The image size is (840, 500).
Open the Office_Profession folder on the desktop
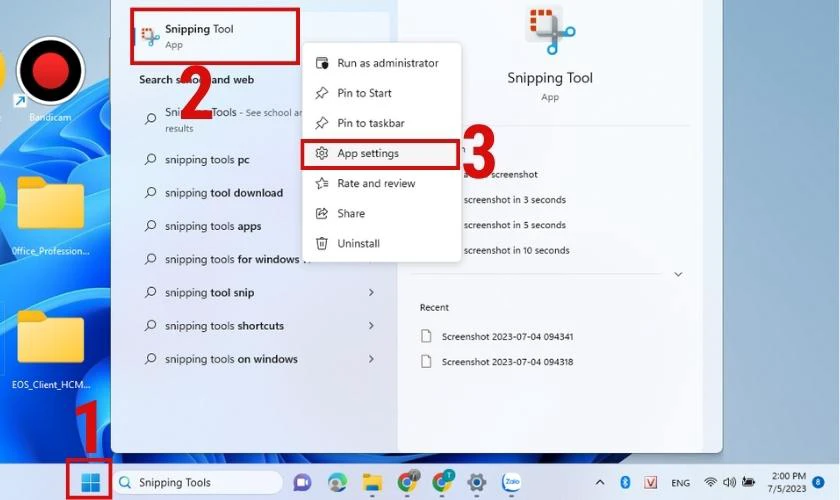[x=50, y=216]
